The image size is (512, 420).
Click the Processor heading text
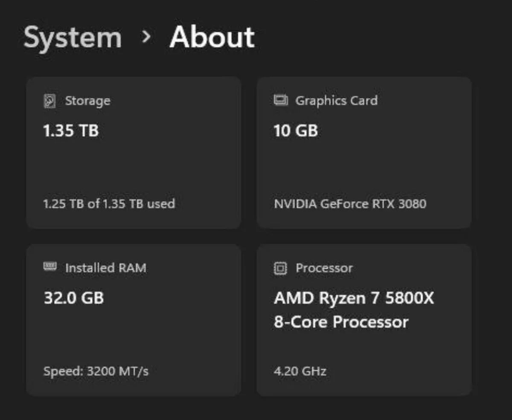[323, 268]
